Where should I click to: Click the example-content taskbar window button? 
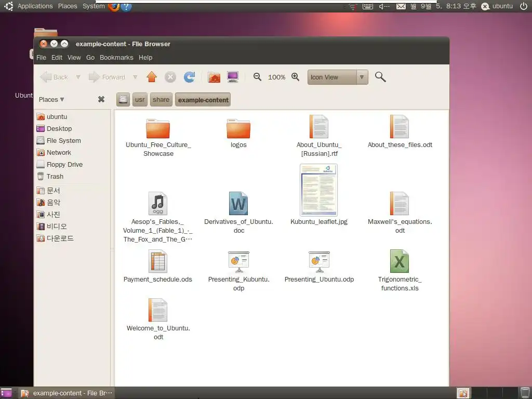click(66, 393)
